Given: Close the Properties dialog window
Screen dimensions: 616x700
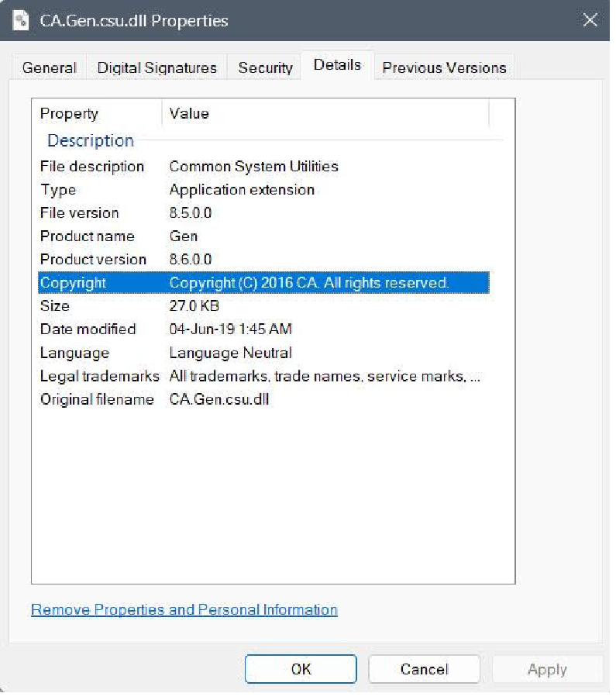Looking at the screenshot, I should [x=590, y=21].
